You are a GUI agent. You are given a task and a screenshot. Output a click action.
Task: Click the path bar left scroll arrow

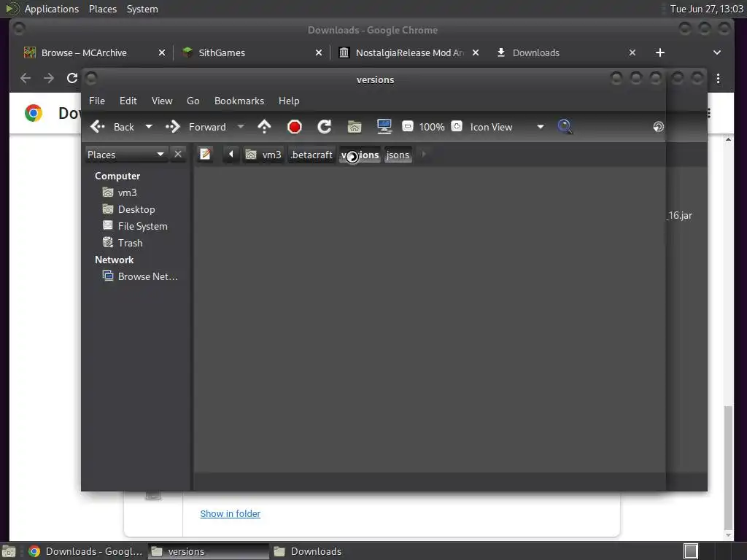point(231,155)
